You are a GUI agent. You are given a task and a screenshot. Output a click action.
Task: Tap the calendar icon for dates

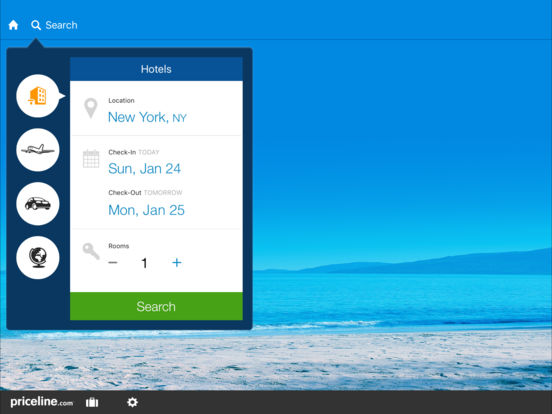(91, 159)
